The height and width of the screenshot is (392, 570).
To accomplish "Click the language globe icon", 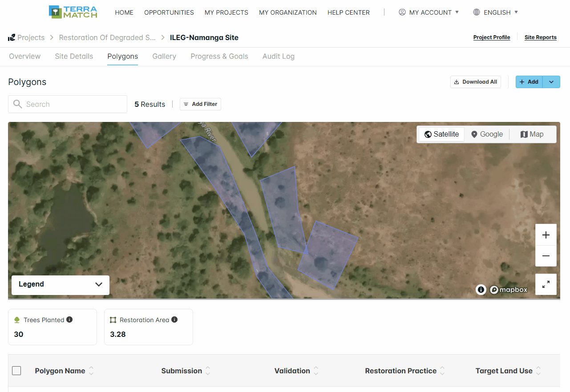I will [477, 12].
